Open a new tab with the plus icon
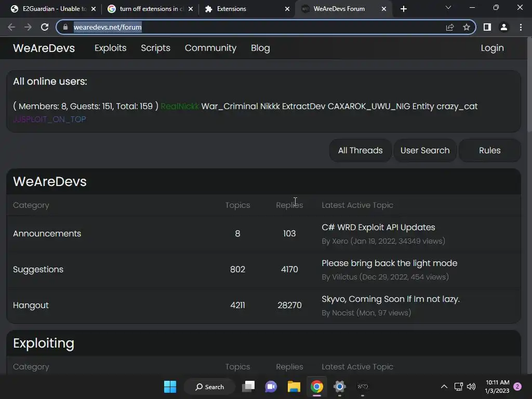532x399 pixels. 403,9
